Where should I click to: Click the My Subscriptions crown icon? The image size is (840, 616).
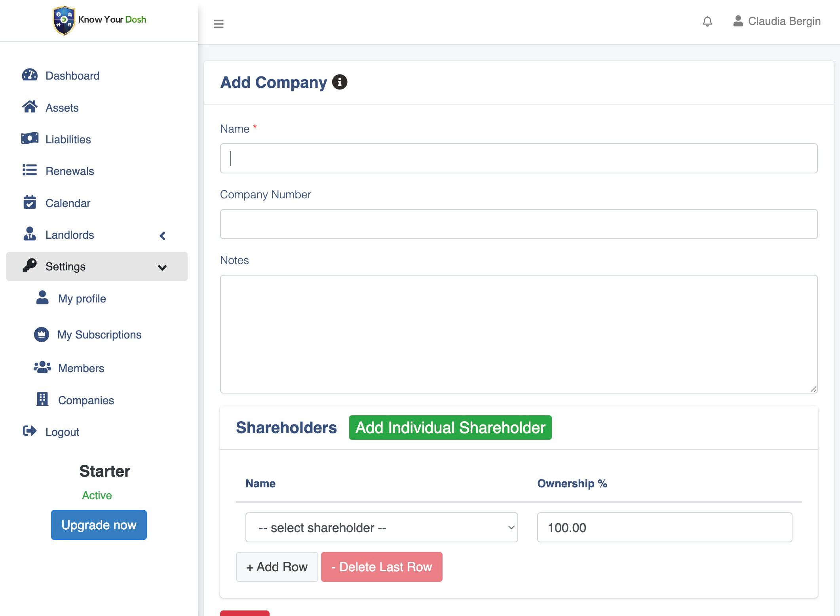(x=42, y=335)
